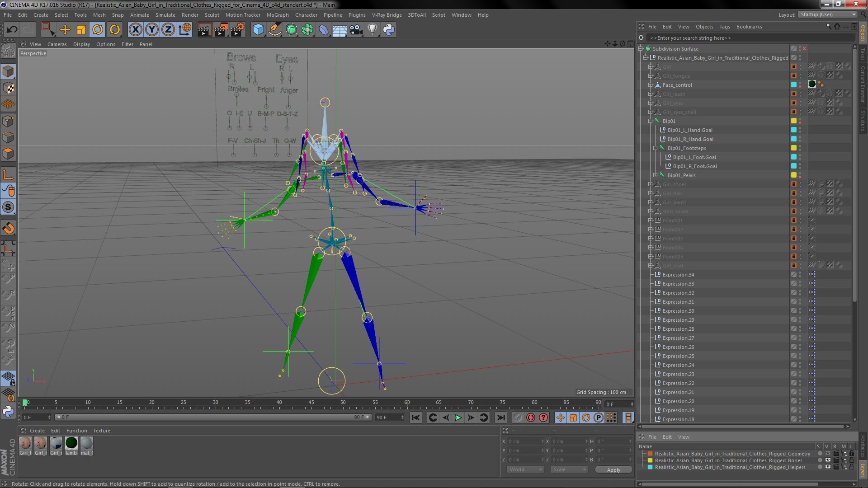
Task: Toggle Parameter keyframe recording
Action: coord(599,418)
